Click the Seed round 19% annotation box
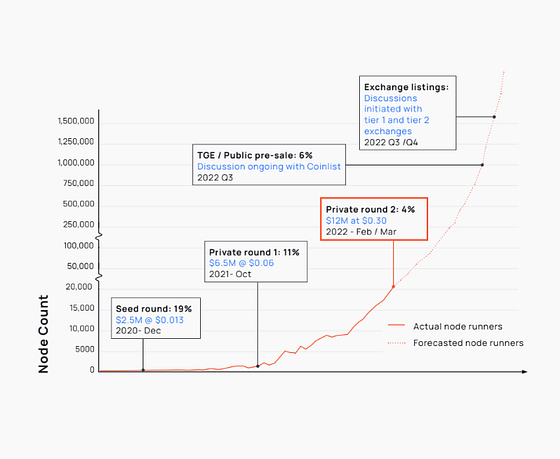 click(x=156, y=318)
